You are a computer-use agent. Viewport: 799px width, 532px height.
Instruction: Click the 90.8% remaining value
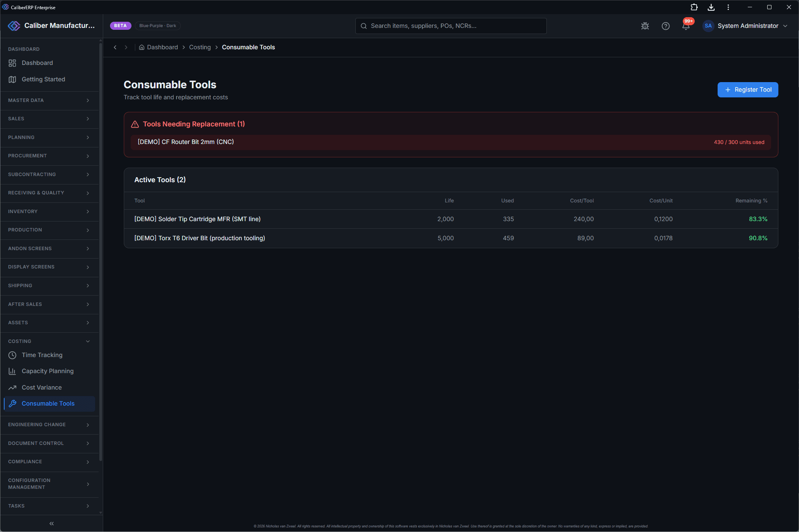point(758,238)
